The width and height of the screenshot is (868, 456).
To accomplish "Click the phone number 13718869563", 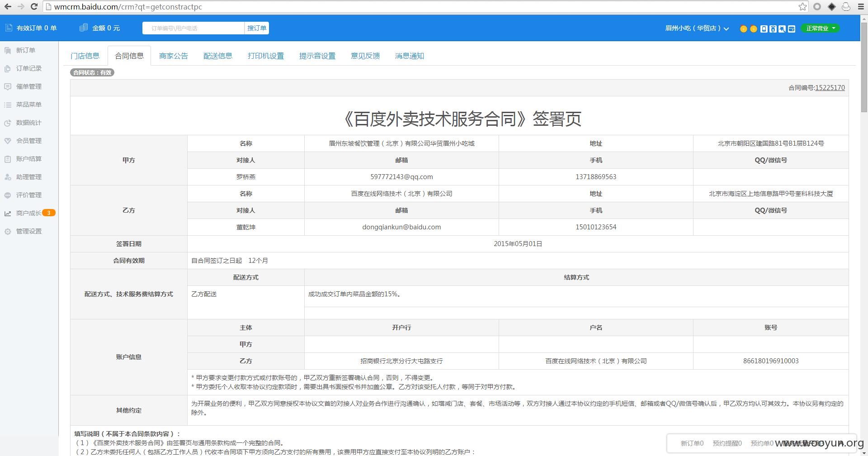I will click(x=596, y=177).
